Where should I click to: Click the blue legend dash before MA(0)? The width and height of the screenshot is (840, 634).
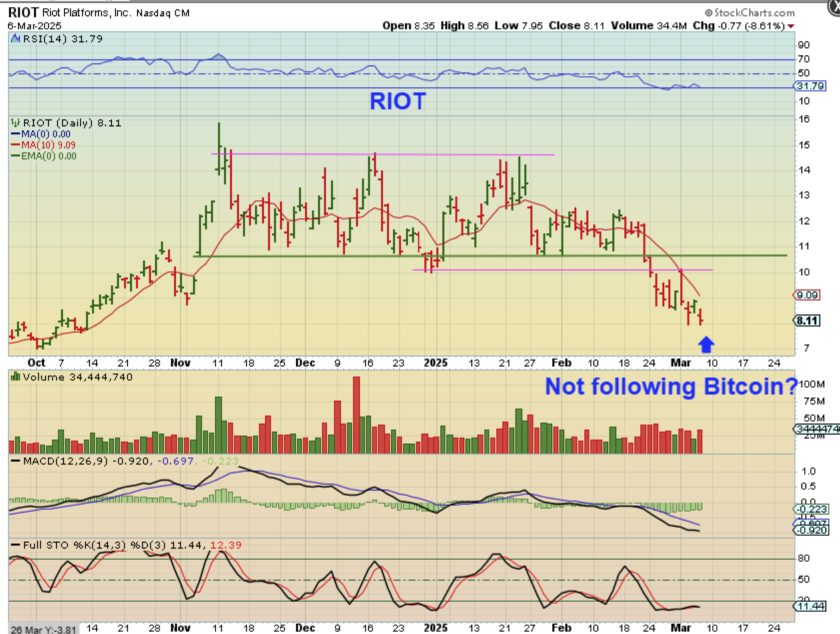[x=16, y=134]
